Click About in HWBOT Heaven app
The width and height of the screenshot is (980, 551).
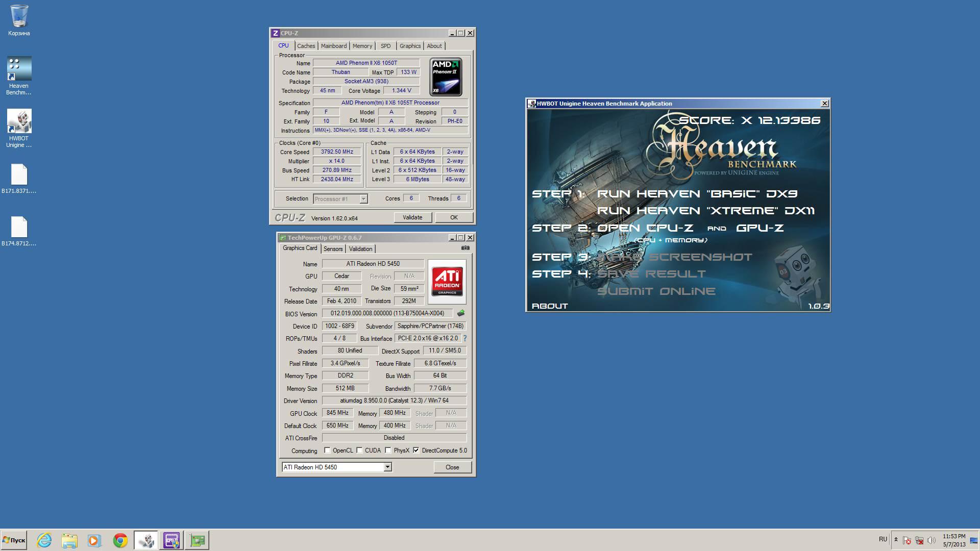click(550, 306)
